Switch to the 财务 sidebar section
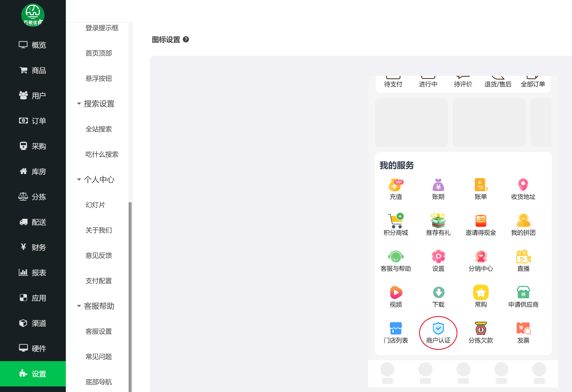Image resolution: width=572 pixels, height=392 pixels. point(33,247)
